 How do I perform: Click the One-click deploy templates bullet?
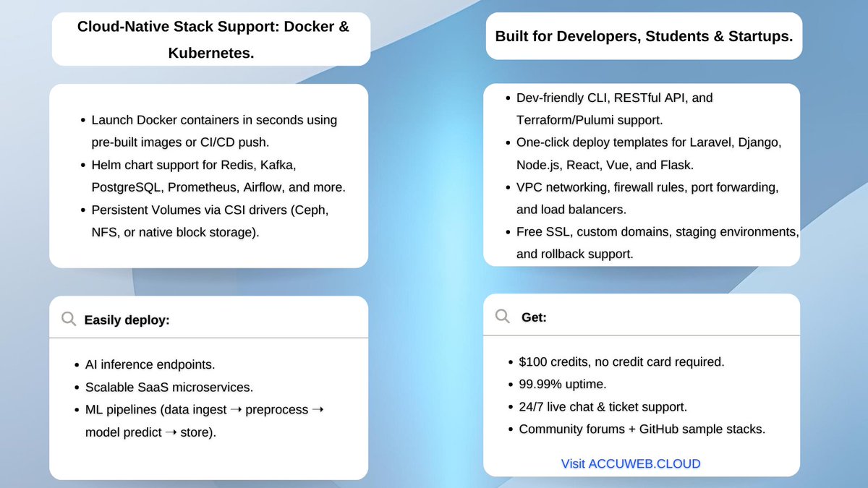643,153
